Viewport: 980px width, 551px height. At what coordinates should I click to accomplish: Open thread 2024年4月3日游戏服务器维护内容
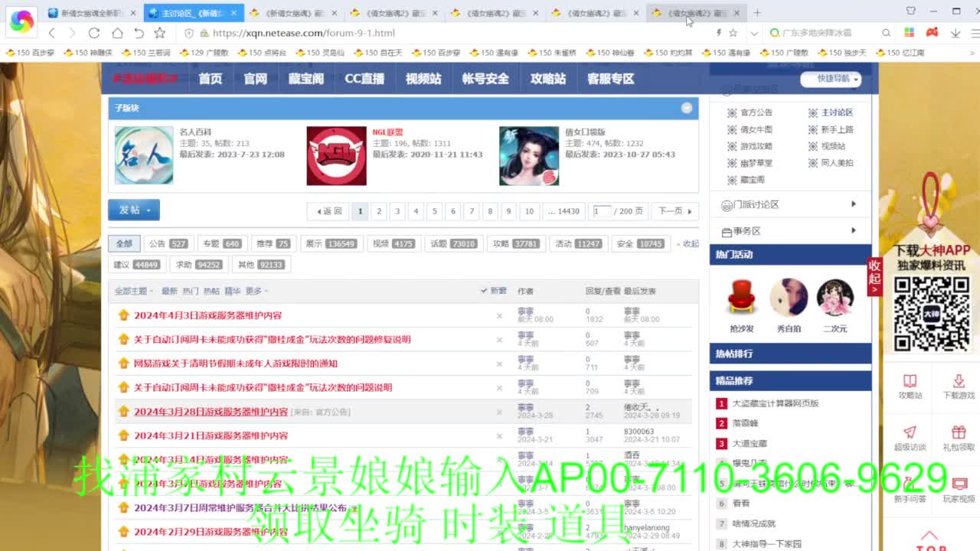coord(207,315)
